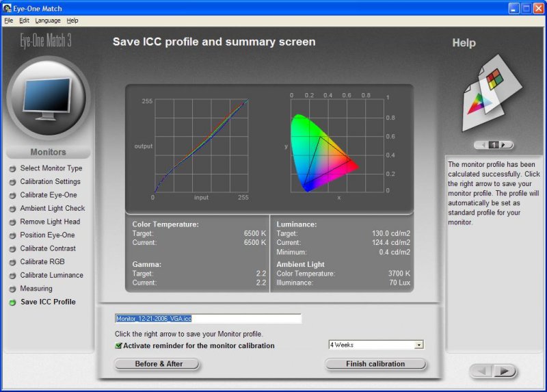Click the Monitors section header

click(48, 152)
